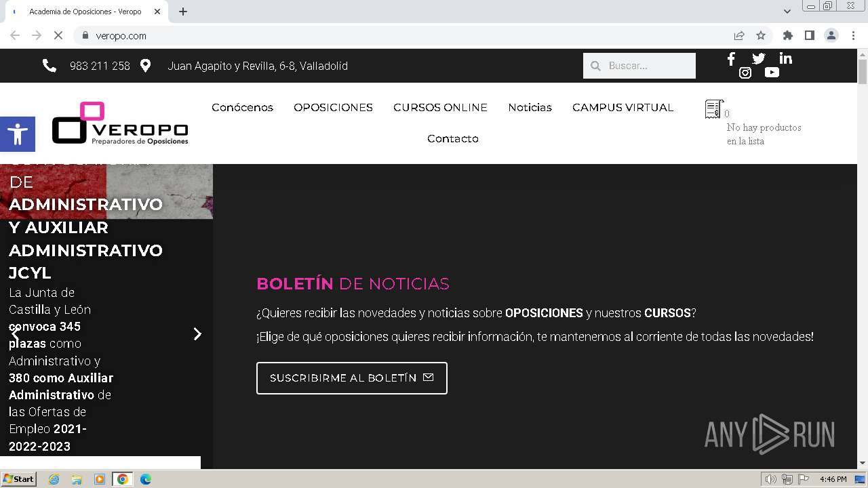Go back in browser history
Screen dimensions: 868x488
click(x=15, y=35)
